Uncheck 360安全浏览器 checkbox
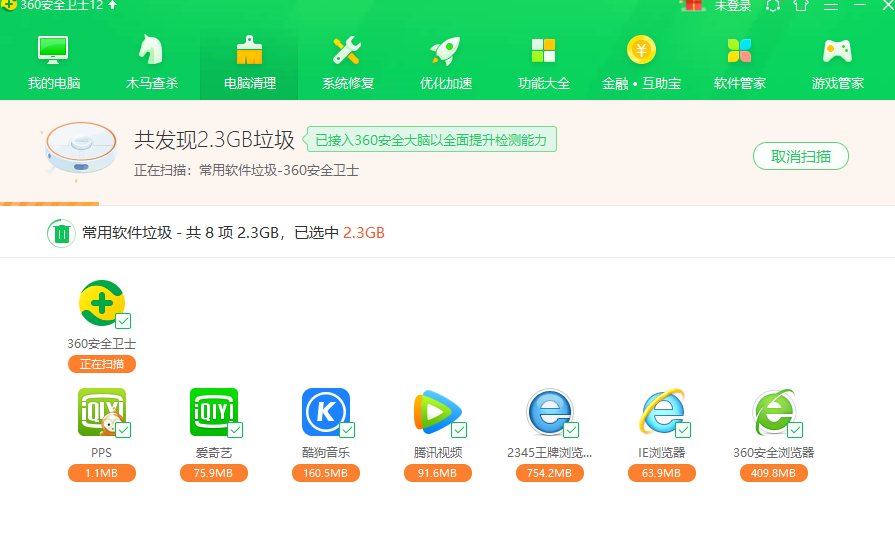The width and height of the screenshot is (895, 559). click(795, 429)
